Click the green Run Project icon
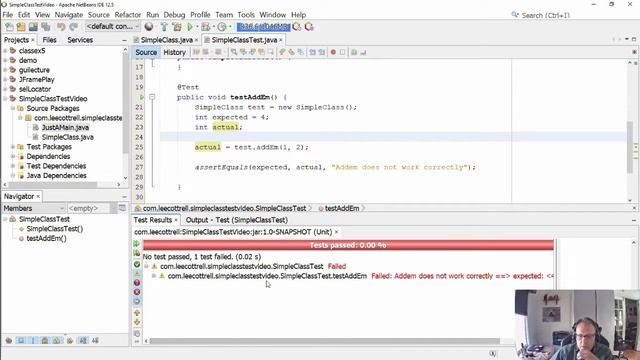 coord(190,27)
